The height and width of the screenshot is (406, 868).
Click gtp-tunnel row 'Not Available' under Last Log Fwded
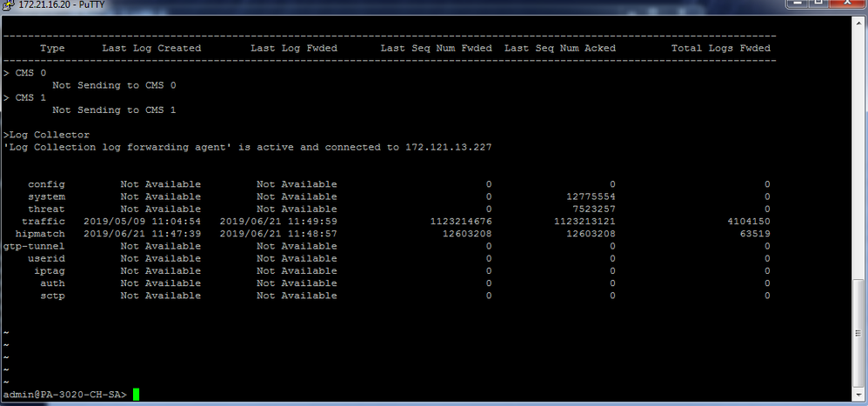coord(297,246)
